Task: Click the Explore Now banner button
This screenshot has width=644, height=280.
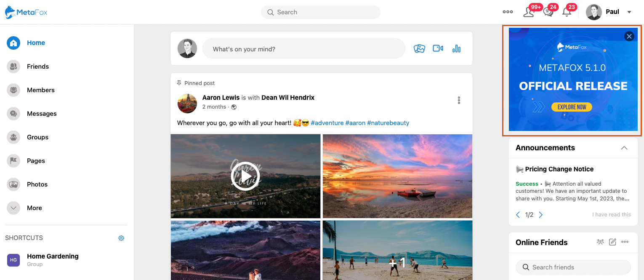Action: 572,107
